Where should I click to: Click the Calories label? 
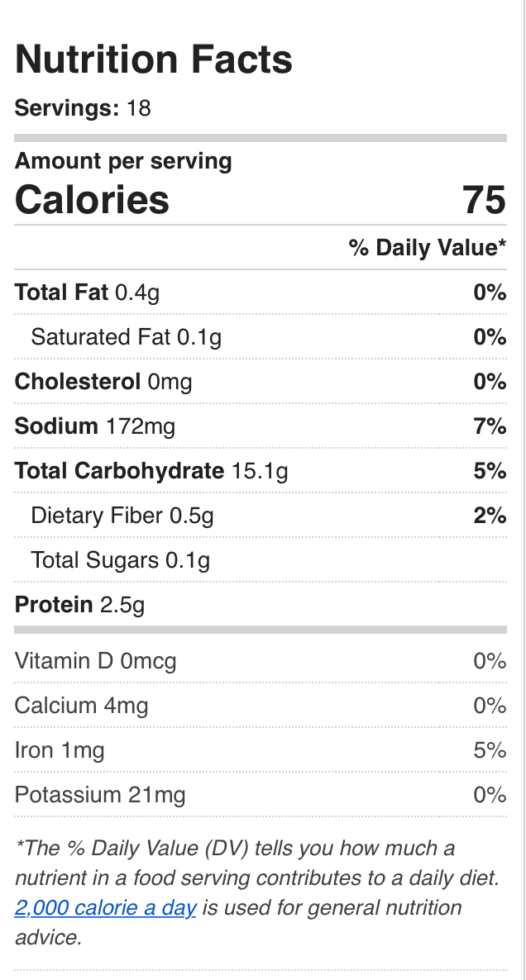[92, 200]
